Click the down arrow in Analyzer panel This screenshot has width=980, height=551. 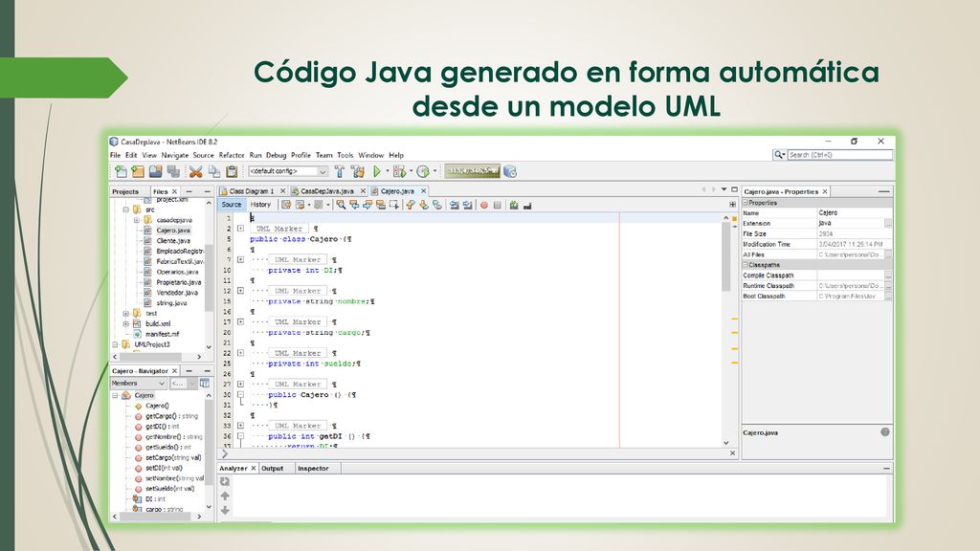(x=225, y=511)
